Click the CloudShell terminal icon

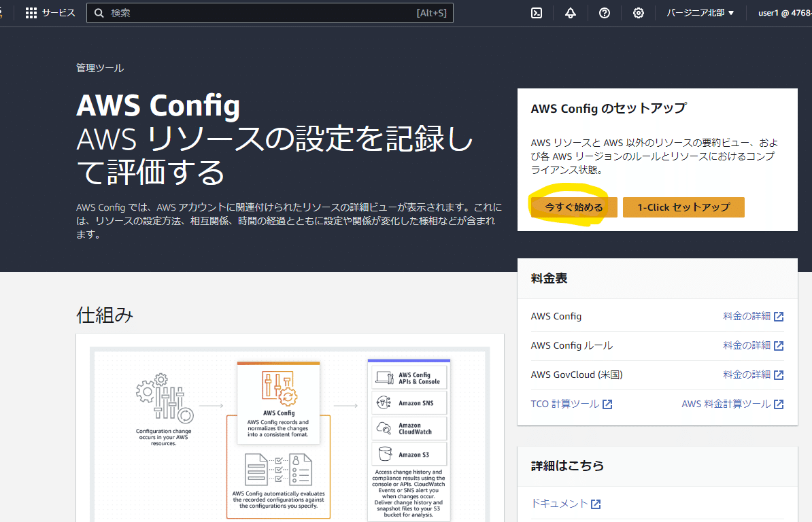tap(537, 13)
